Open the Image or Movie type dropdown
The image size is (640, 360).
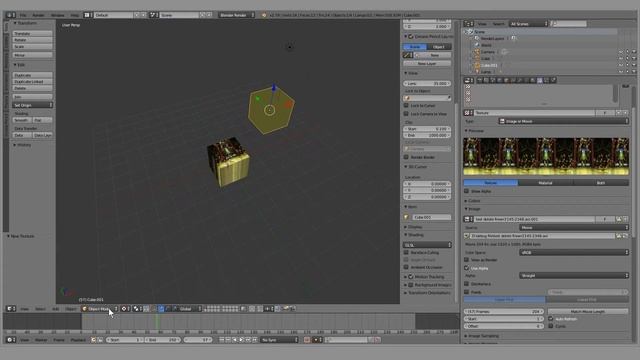(564, 121)
